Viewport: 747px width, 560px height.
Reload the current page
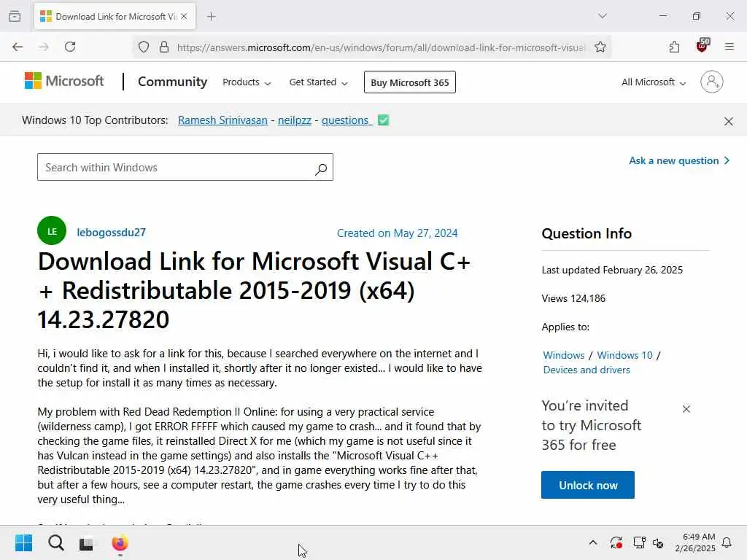pyautogui.click(x=70, y=47)
